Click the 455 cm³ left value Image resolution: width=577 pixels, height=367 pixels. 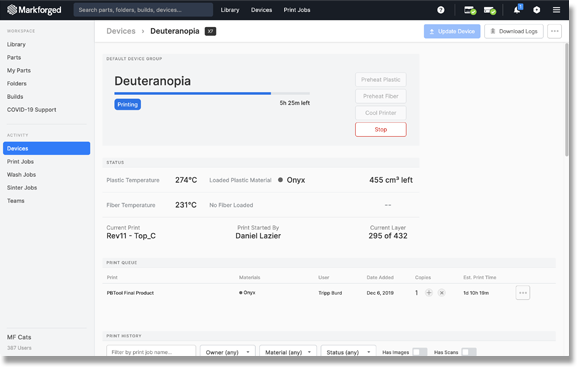point(391,180)
